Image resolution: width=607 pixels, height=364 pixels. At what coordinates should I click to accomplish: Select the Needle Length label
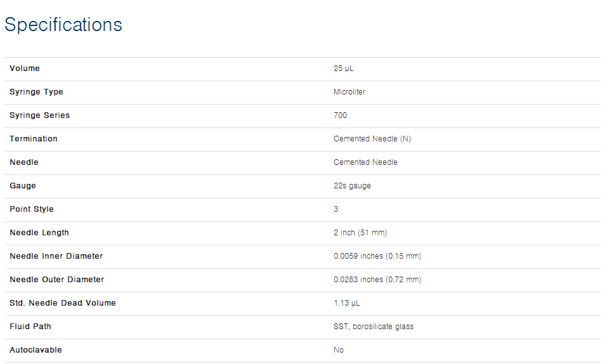click(x=39, y=233)
